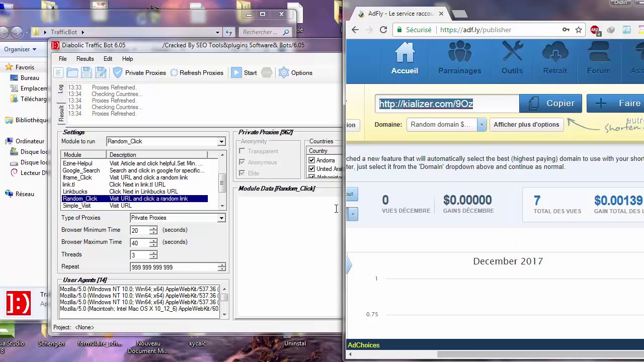Click the Open project folder icon
Viewport: 644px width, 362px height.
pyautogui.click(x=72, y=73)
